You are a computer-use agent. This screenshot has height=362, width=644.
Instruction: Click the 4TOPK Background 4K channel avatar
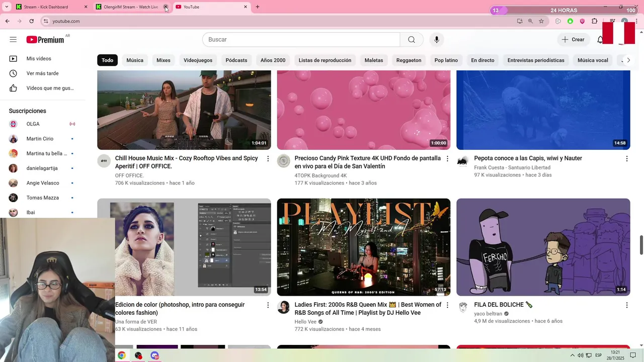coord(284,161)
